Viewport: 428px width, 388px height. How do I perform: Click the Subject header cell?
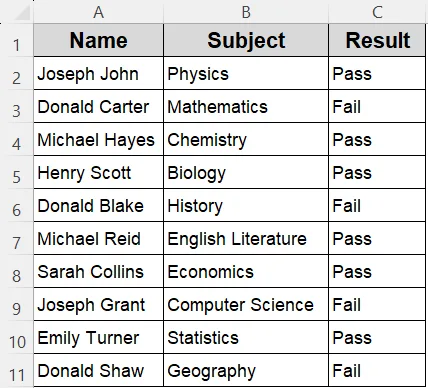[x=246, y=40]
